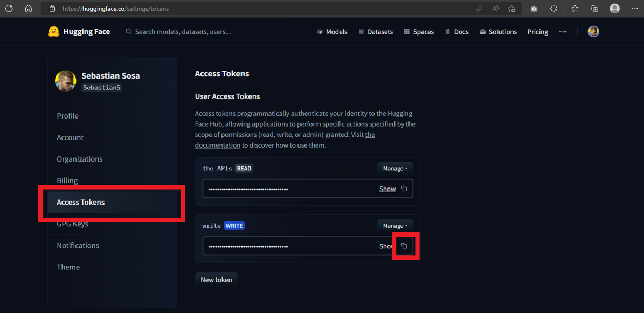This screenshot has height=313, width=644.
Task: Show the write token value
Action: click(x=386, y=246)
